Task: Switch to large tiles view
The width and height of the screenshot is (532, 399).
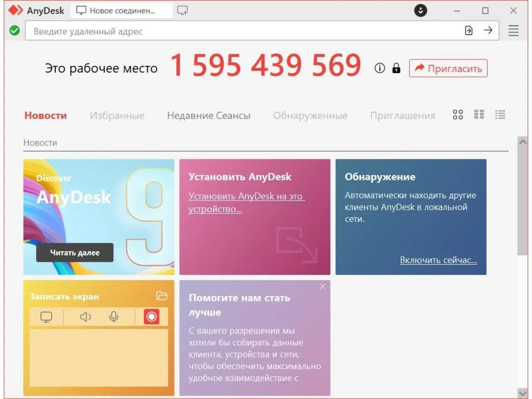Action: tap(458, 115)
